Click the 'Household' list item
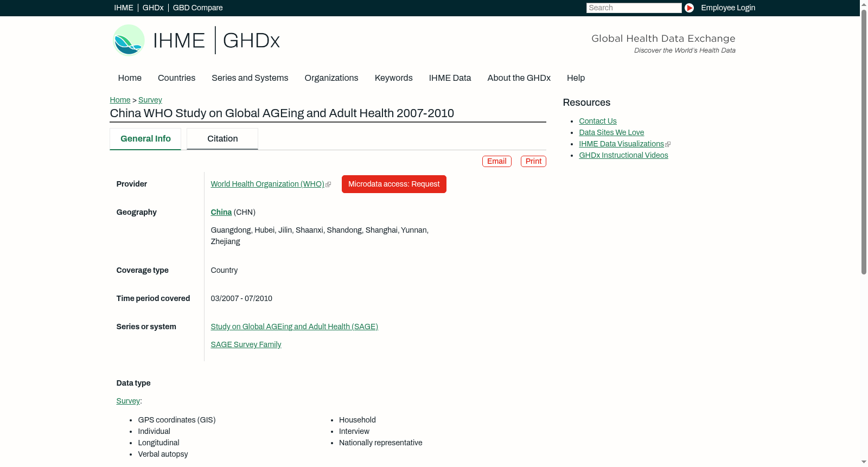868x467 pixels. tap(358, 420)
